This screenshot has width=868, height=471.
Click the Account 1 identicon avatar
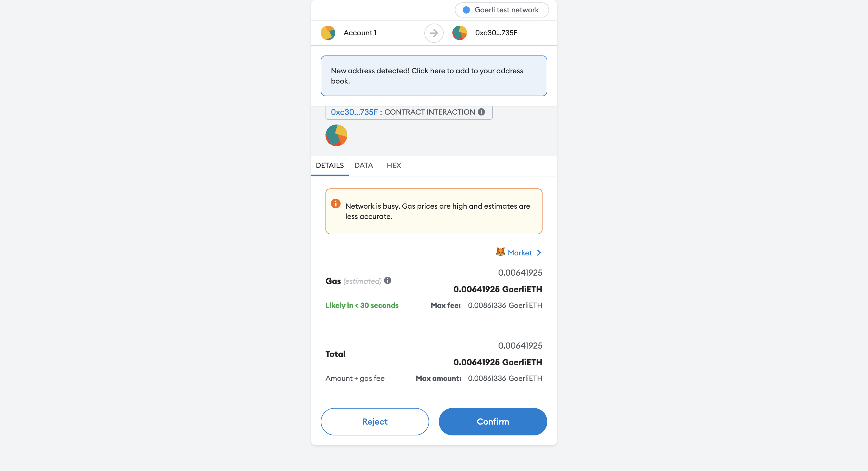pyautogui.click(x=328, y=33)
